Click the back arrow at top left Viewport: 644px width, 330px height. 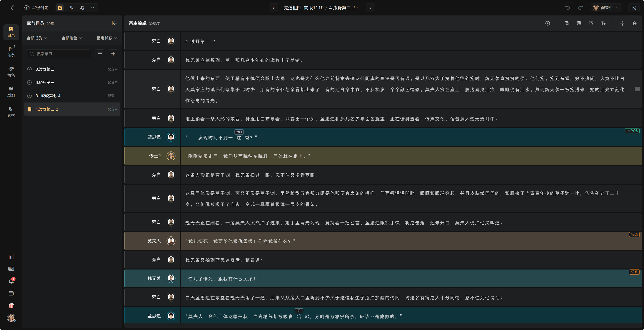[12, 8]
